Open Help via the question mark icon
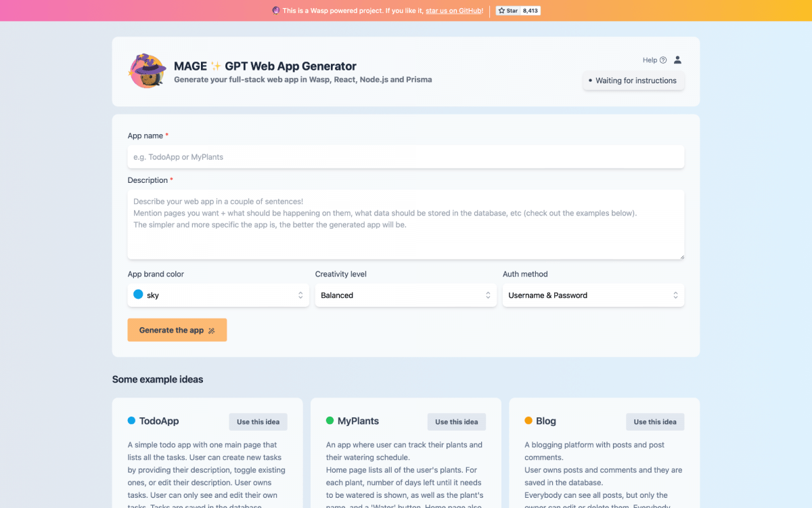 click(664, 60)
